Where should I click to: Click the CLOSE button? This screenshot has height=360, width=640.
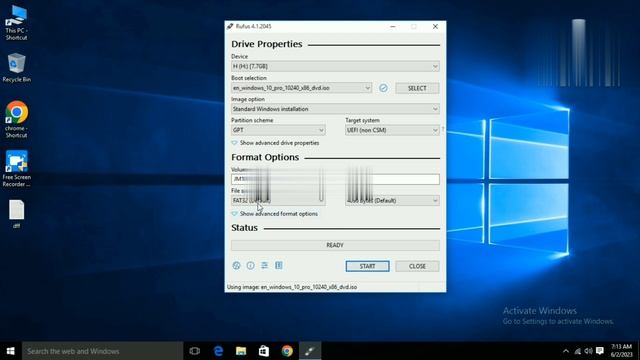click(x=417, y=266)
